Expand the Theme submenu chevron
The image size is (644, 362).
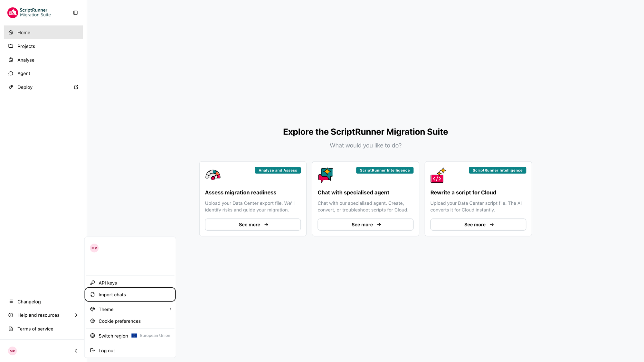click(x=171, y=309)
